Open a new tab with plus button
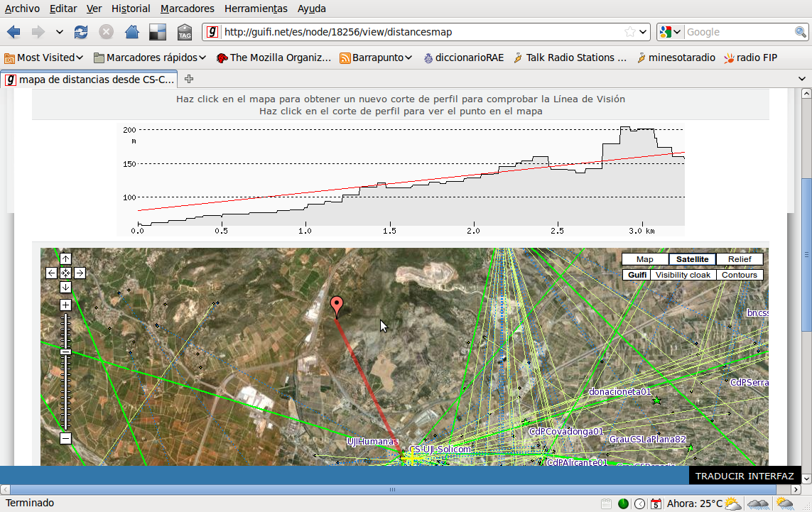The height and width of the screenshot is (512, 812). click(x=189, y=79)
